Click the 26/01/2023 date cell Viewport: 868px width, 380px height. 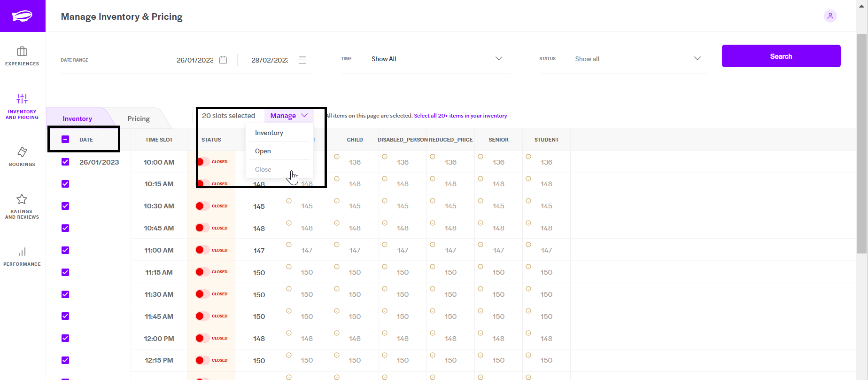click(99, 162)
